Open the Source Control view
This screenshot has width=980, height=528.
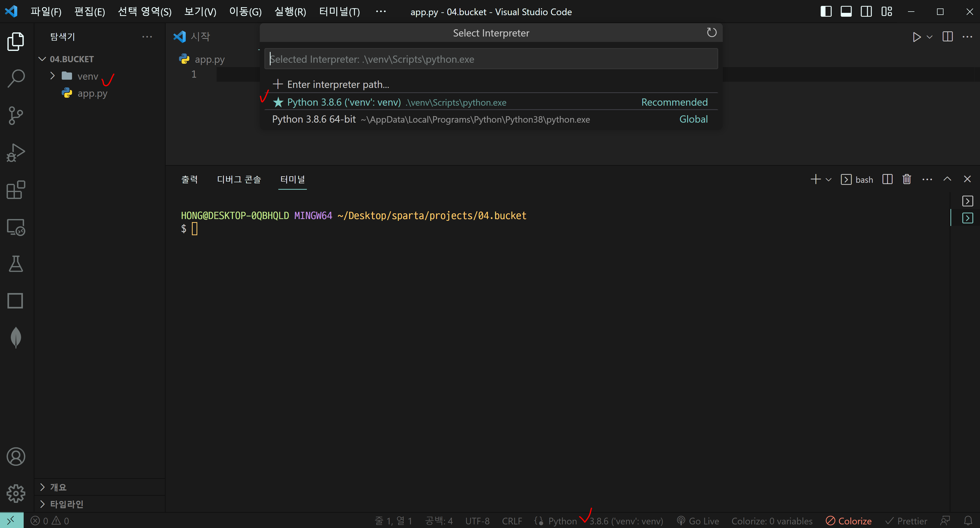click(x=16, y=116)
